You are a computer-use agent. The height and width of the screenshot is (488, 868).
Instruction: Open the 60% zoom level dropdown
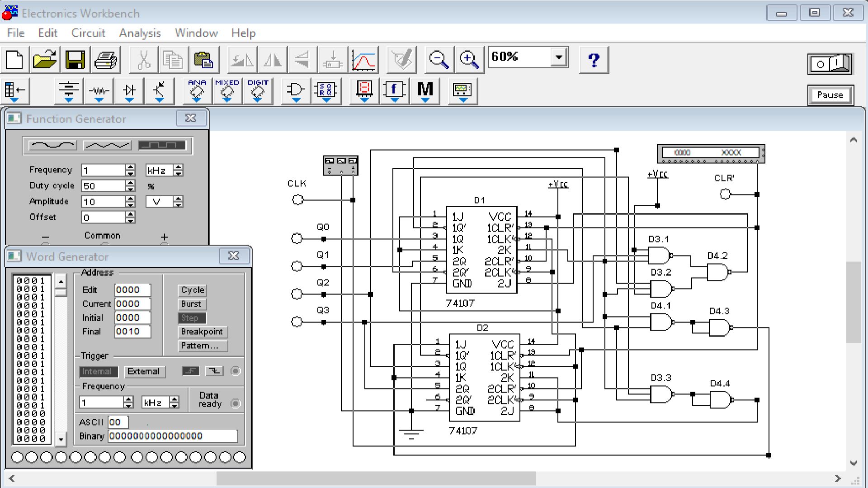pos(559,57)
